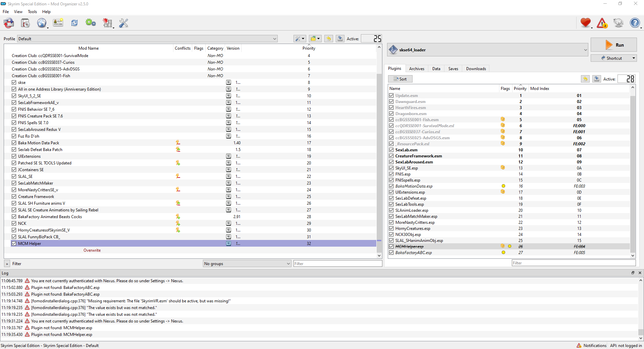This screenshot has height=349, width=644.
Task: Switch to the Archives tab
Action: (x=417, y=68)
